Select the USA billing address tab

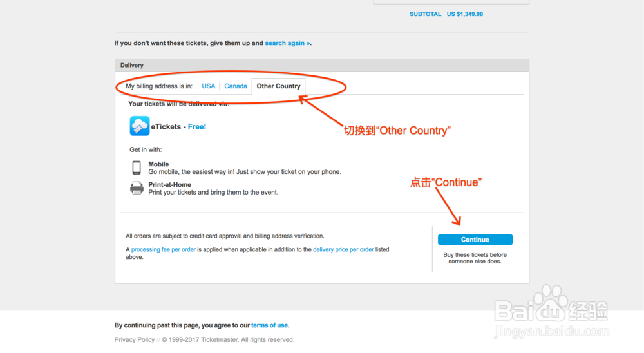(x=208, y=86)
